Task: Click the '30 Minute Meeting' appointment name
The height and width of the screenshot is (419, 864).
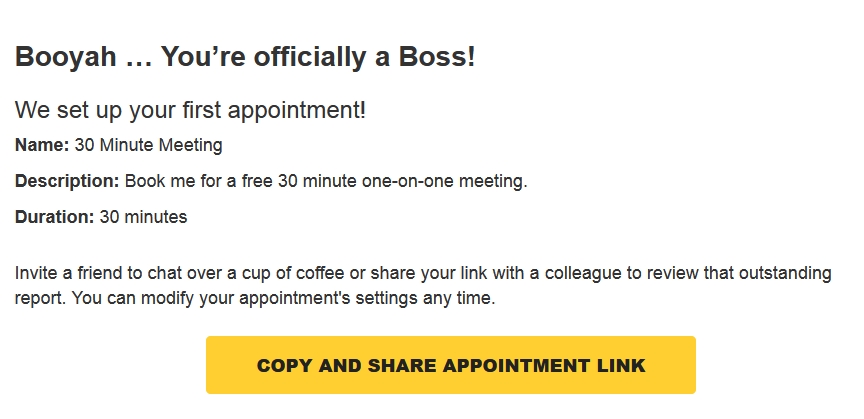Action: coord(148,145)
